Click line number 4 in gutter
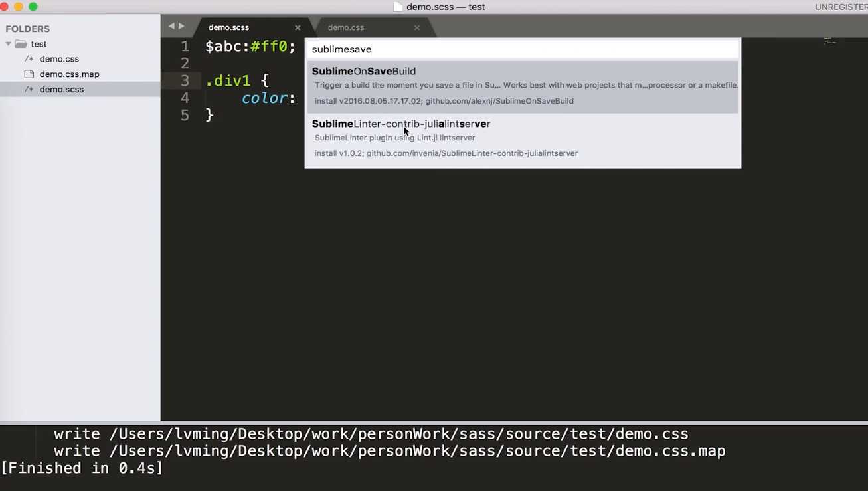The height and width of the screenshot is (491, 868). coord(185,98)
